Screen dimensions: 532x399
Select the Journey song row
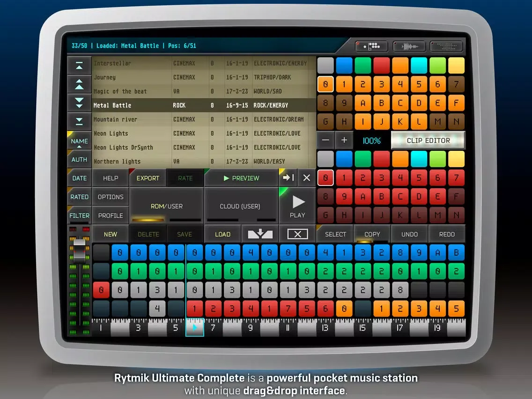point(204,77)
